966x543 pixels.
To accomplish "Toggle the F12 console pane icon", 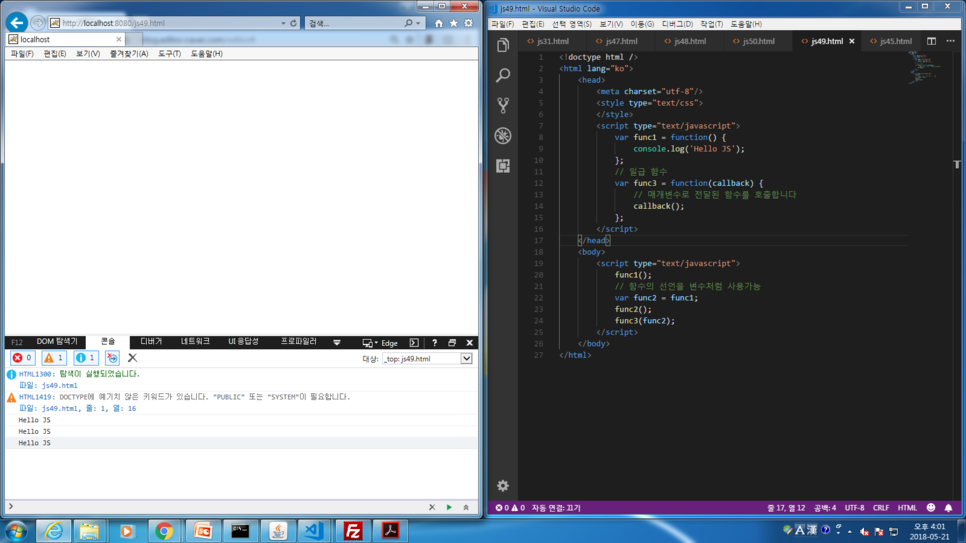I will point(414,343).
